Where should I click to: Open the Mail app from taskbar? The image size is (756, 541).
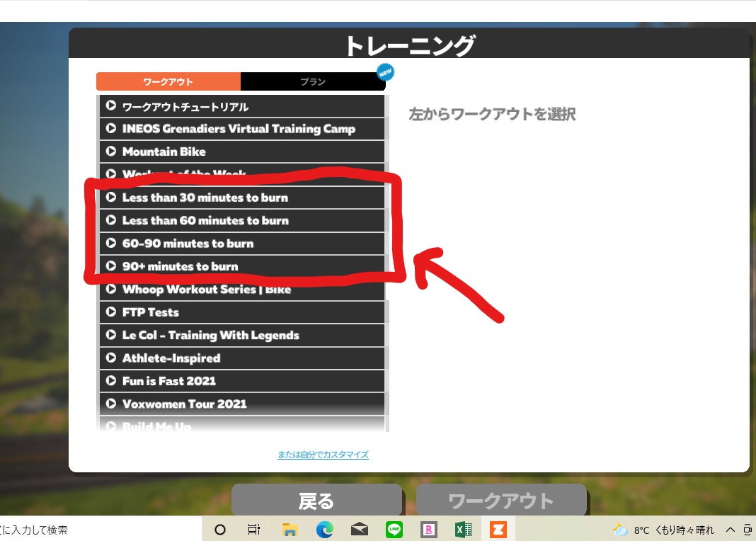(359, 530)
